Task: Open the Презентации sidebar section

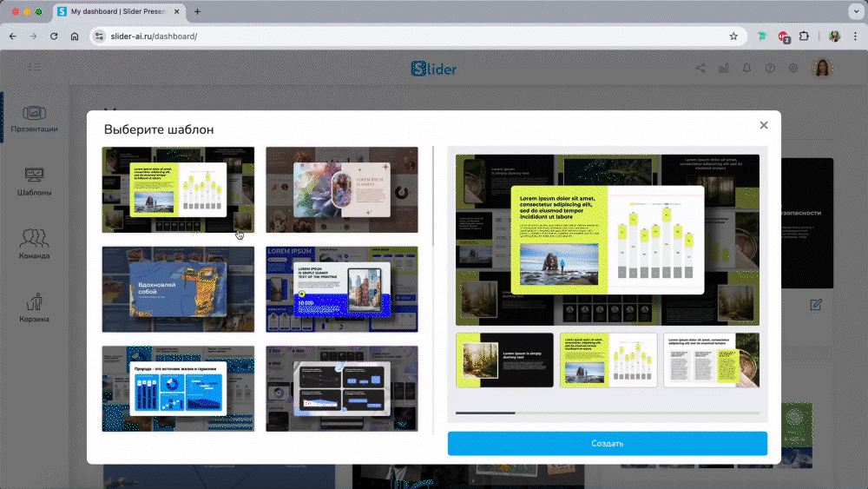Action: 34,119
